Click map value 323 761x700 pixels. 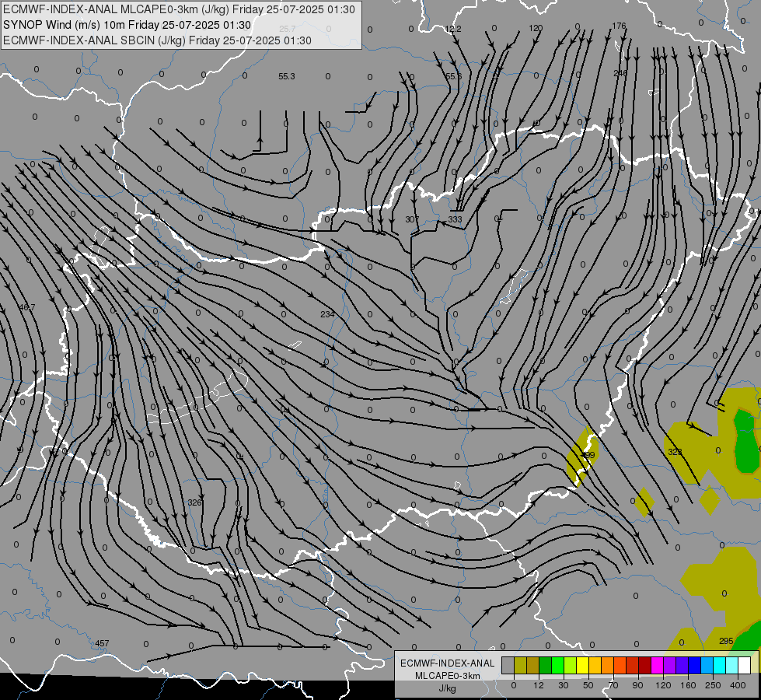click(x=675, y=452)
